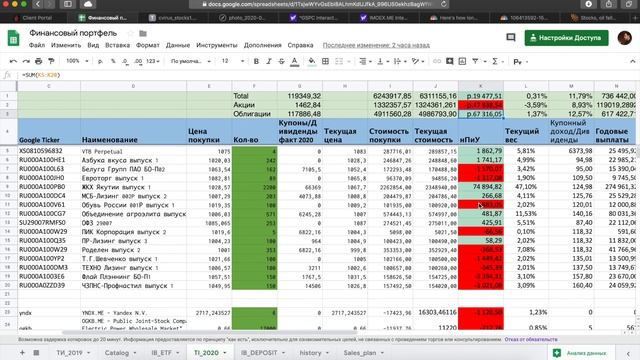Image resolution: width=640 pixels, height=360 pixels.
Task: Toggle strikethrough formatting (S)
Action: point(281,61)
